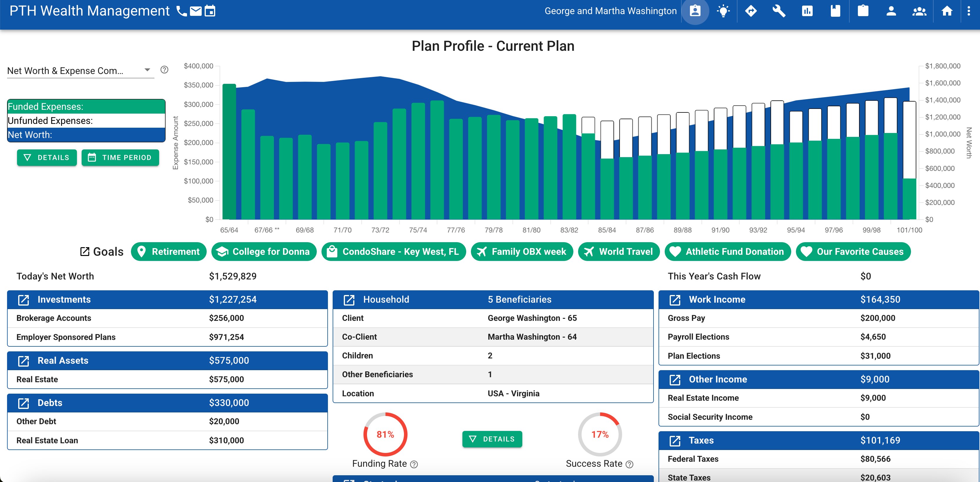Click the 85/84 expense bar
This screenshot has width=980, height=482.
[x=607, y=188]
